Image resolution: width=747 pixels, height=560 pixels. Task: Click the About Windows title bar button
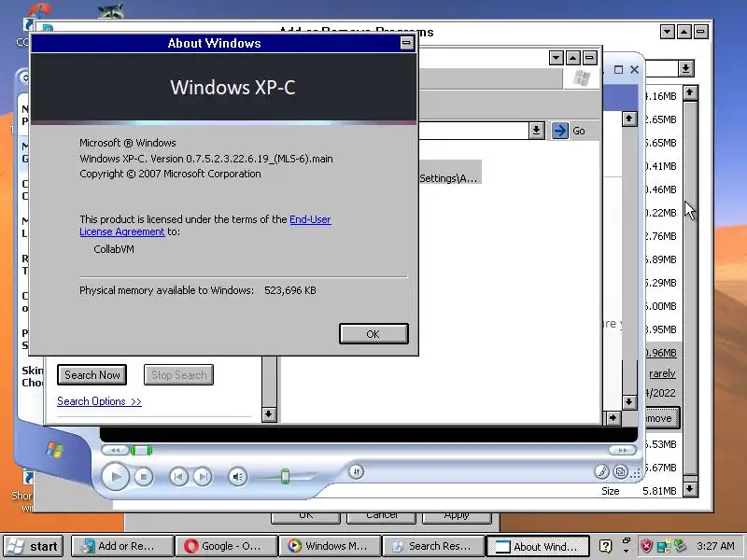coord(406,43)
